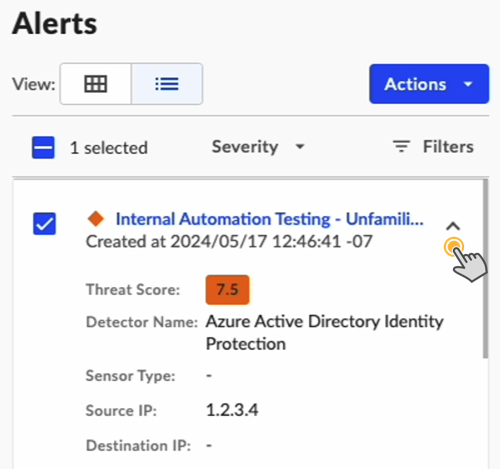This screenshot has height=469, width=500.
Task: Open the Severity sort dropdown
Action: coord(258,147)
